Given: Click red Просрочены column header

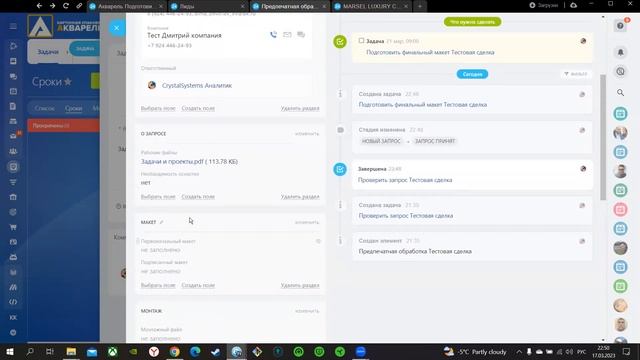Looking at the screenshot, I should click(63, 126).
